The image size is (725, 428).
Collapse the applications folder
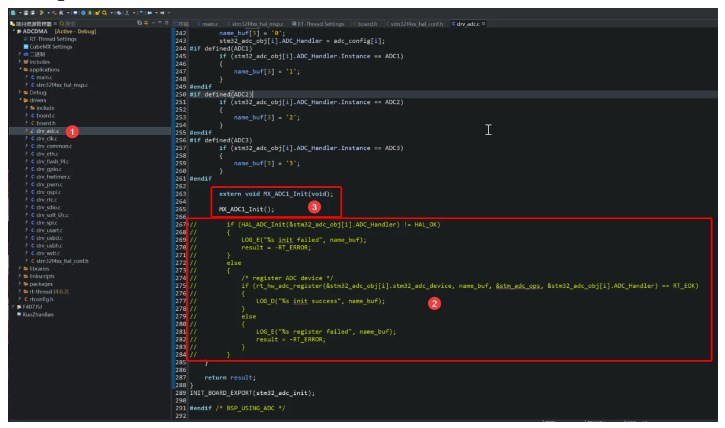20,69
